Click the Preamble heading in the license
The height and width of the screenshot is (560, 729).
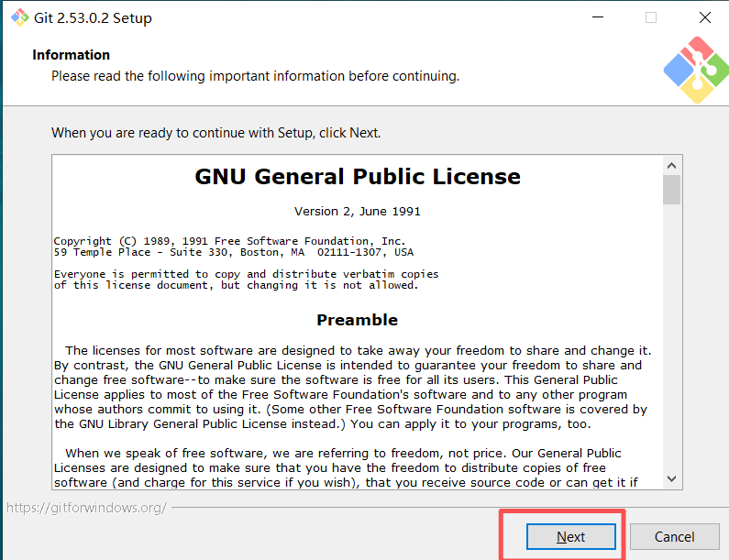click(357, 320)
